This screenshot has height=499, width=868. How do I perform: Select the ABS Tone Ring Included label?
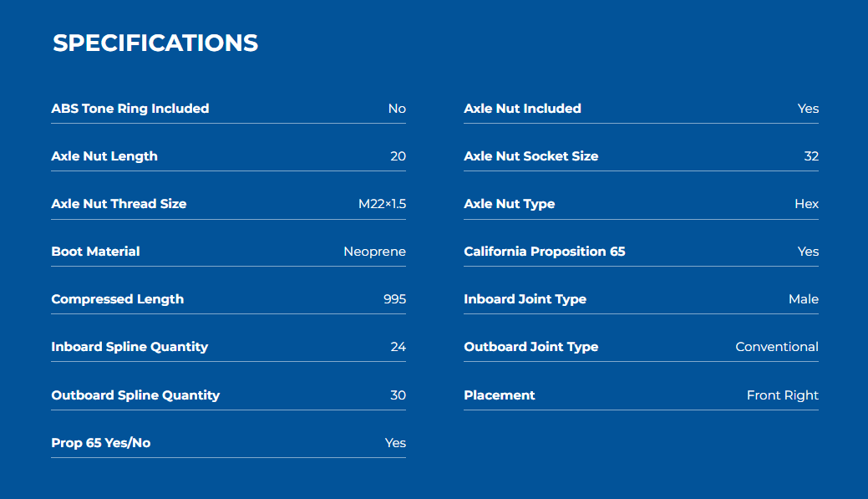click(130, 109)
